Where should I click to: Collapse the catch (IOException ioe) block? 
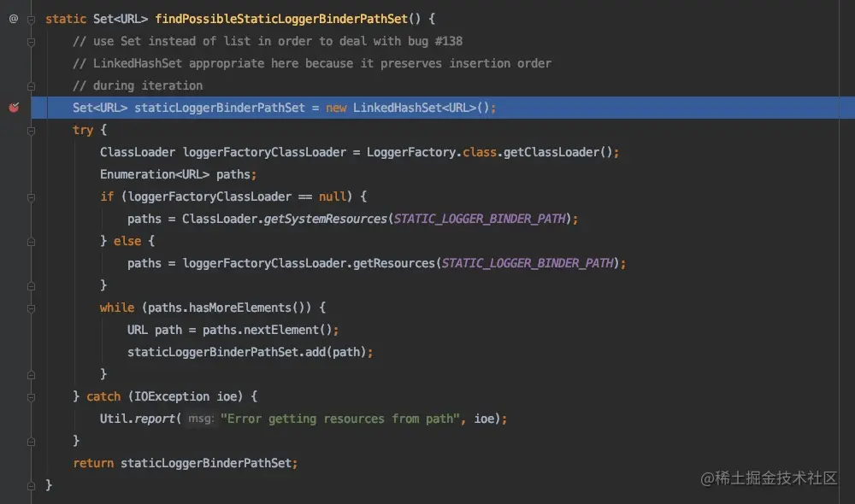[31, 397]
